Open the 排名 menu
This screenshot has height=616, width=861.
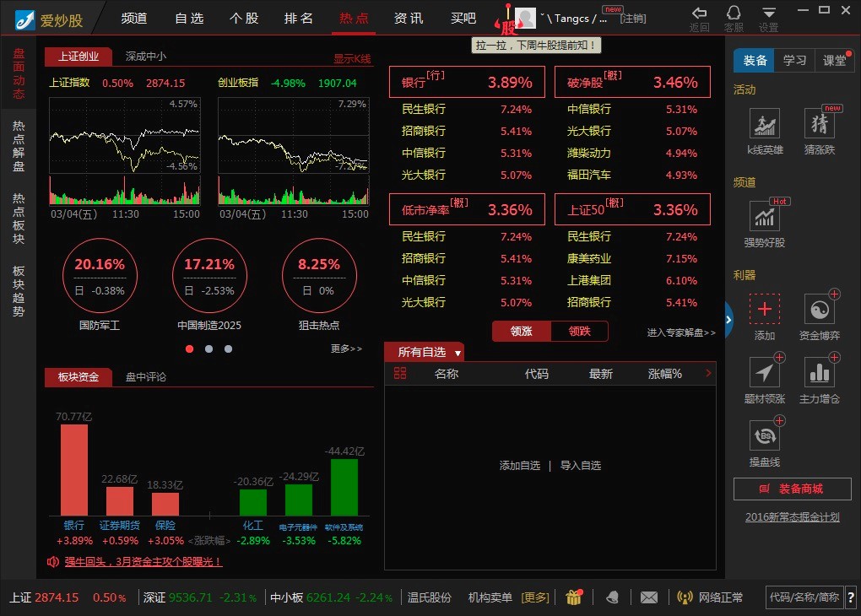click(298, 18)
